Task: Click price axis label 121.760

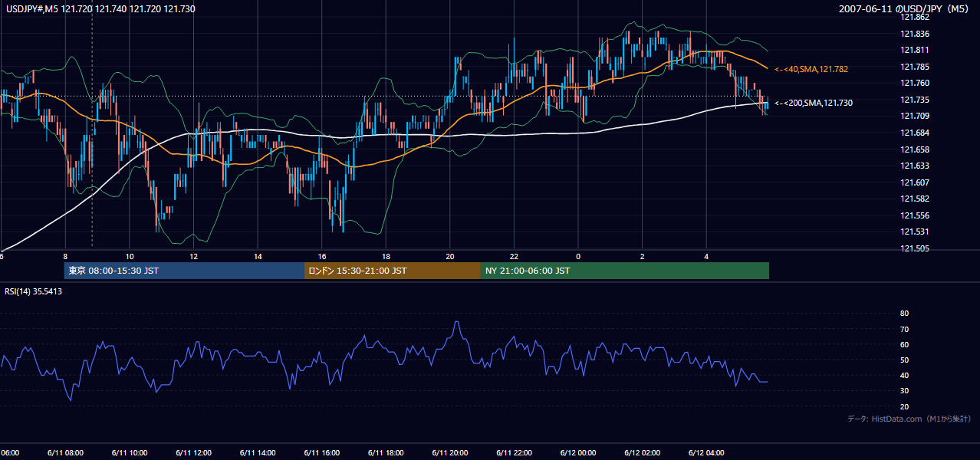Action: (914, 83)
